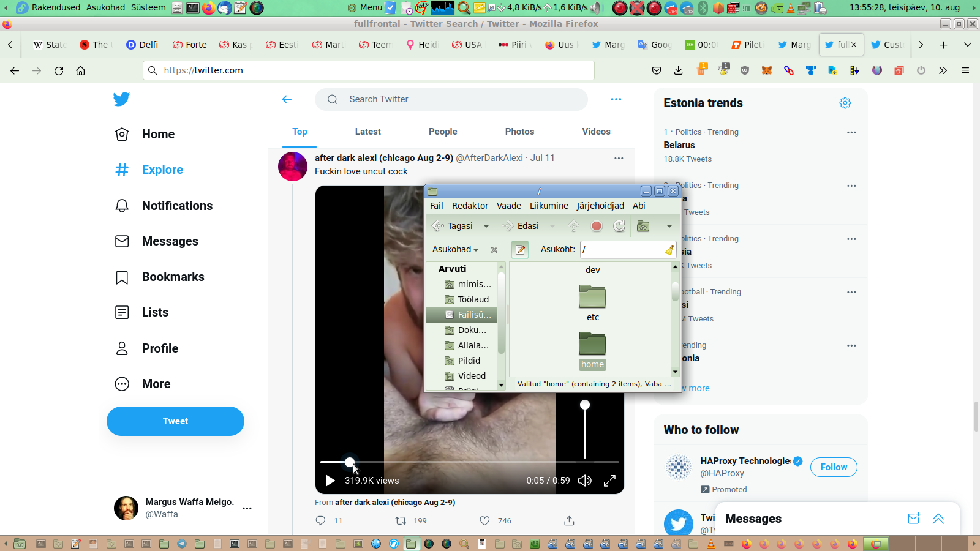Like the tweet using the heart icon

tap(484, 520)
